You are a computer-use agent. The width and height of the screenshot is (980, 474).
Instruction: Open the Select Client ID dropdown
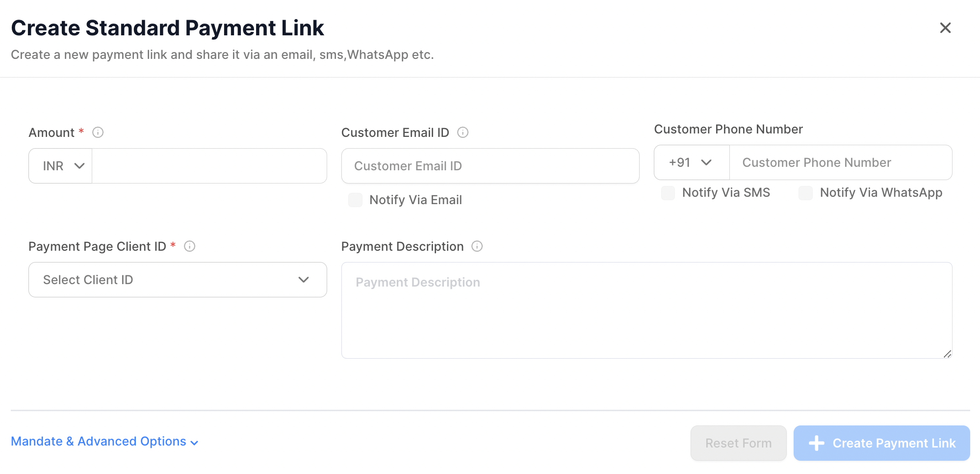pyautogui.click(x=178, y=280)
